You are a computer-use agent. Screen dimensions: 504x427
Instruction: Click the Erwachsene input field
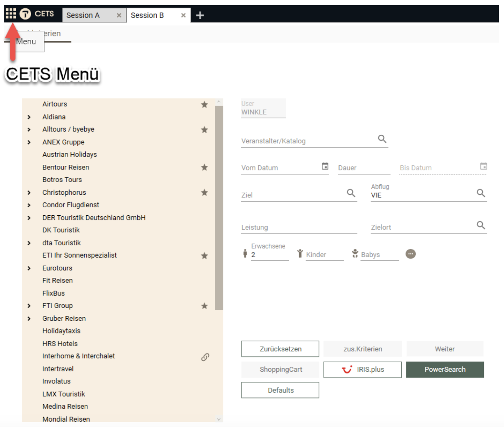click(269, 255)
